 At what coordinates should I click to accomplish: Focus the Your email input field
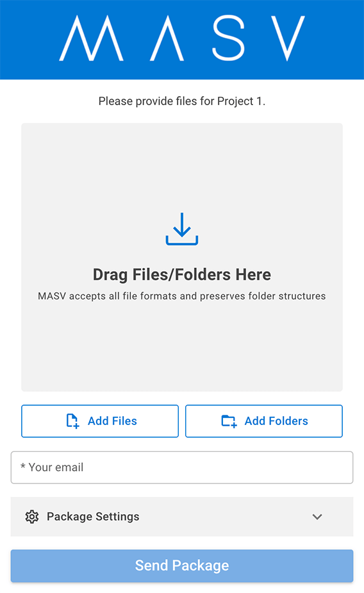(182, 467)
